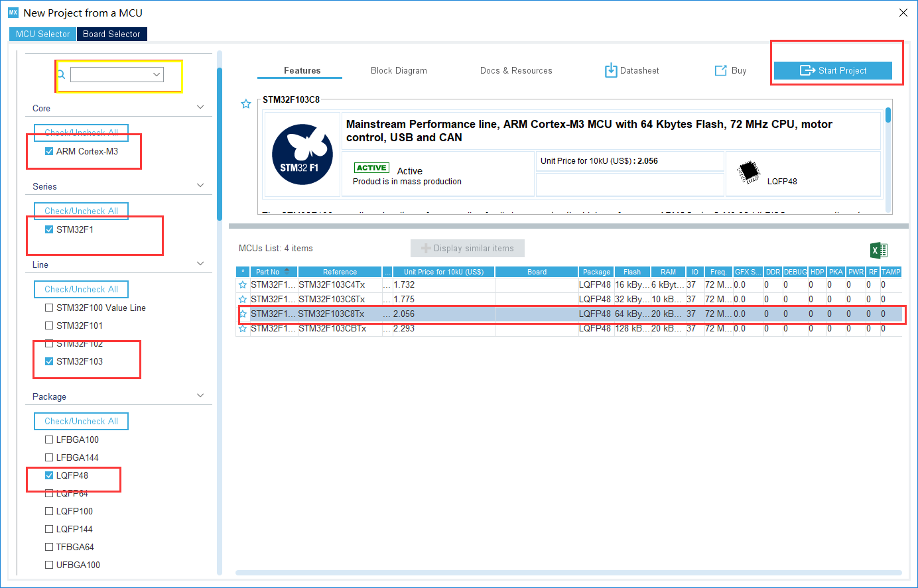918x588 pixels.
Task: Click the STM32 F1 butterfly logo
Action: 302,154
